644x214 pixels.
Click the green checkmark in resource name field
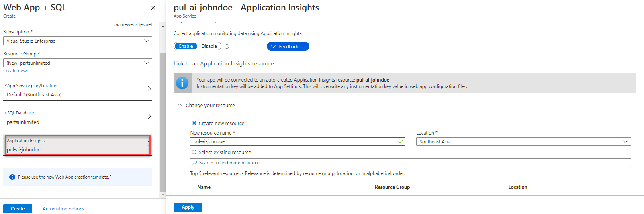400,142
